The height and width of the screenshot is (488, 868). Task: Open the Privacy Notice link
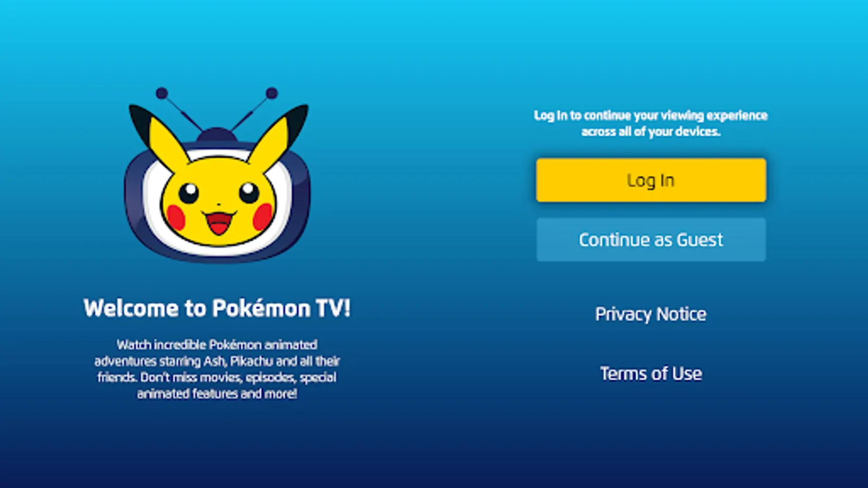pyautogui.click(x=651, y=314)
